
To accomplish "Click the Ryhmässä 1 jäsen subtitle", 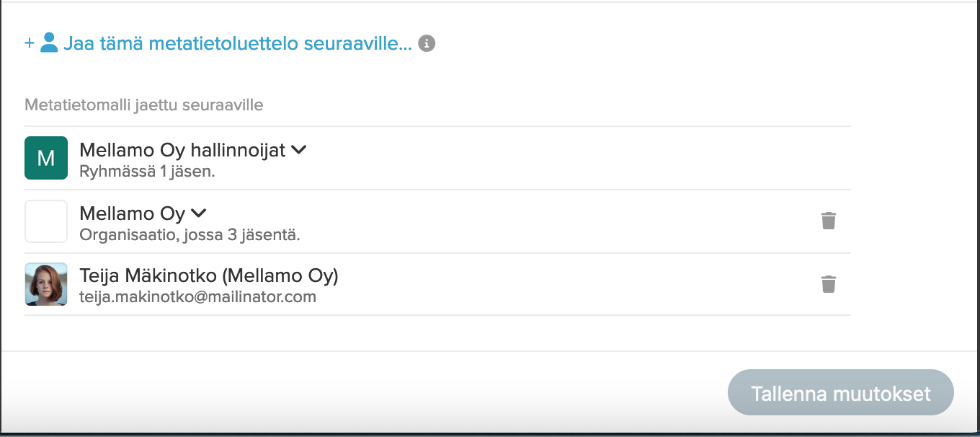I will 147,172.
